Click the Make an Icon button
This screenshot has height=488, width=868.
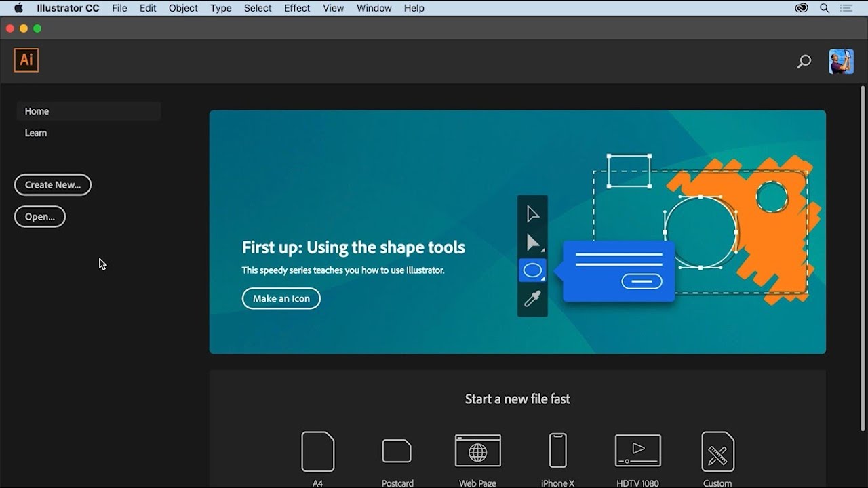point(281,298)
